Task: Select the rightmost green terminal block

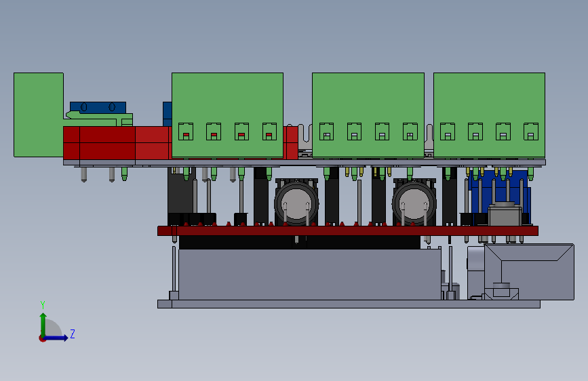Action: click(489, 115)
